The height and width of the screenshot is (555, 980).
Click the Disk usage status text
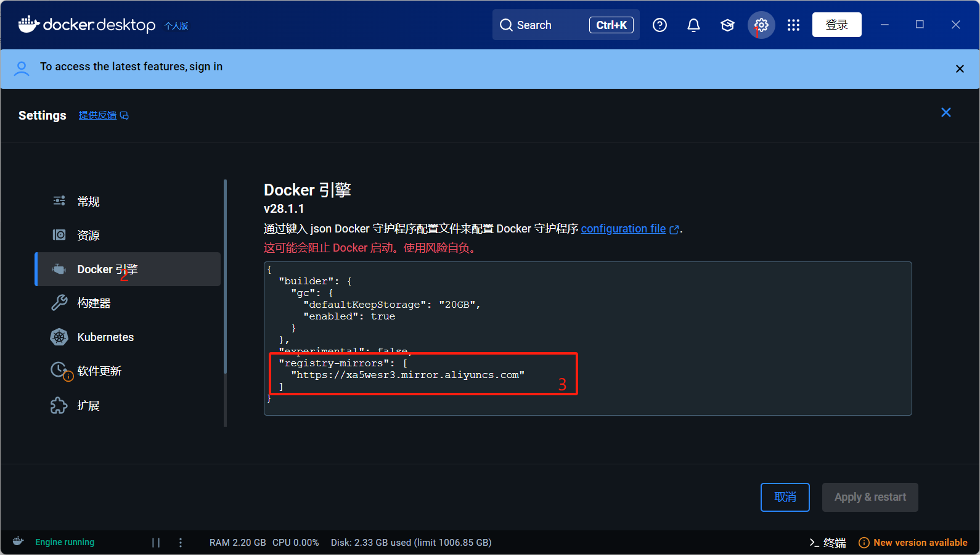click(411, 543)
